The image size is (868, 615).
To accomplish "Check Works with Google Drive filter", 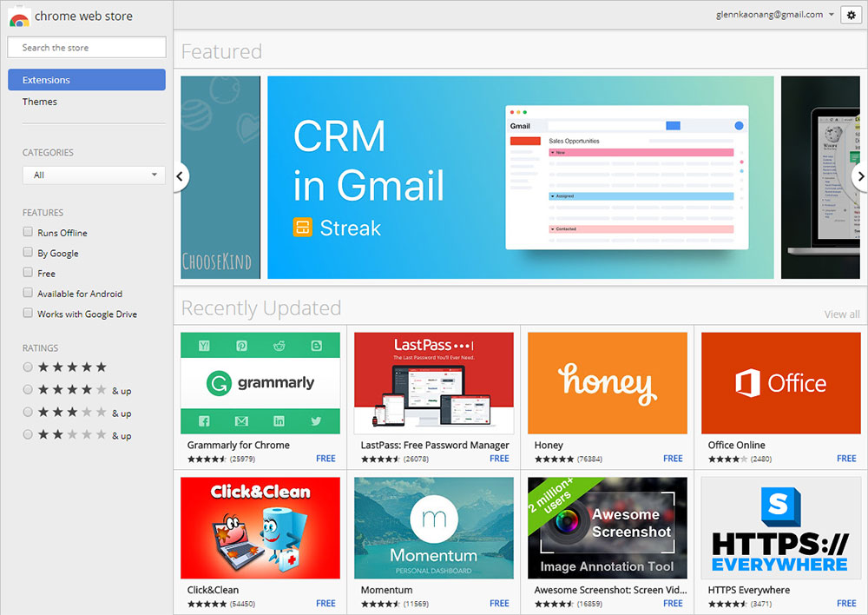I will pyautogui.click(x=28, y=313).
